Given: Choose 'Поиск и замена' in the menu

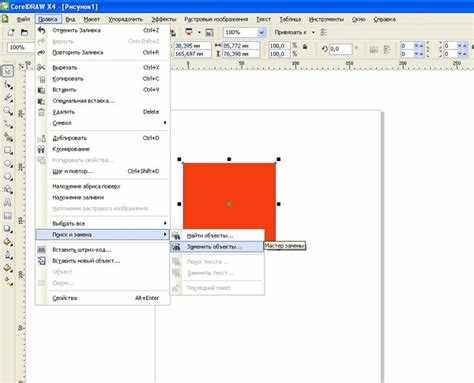Looking at the screenshot, I should pos(103,235).
